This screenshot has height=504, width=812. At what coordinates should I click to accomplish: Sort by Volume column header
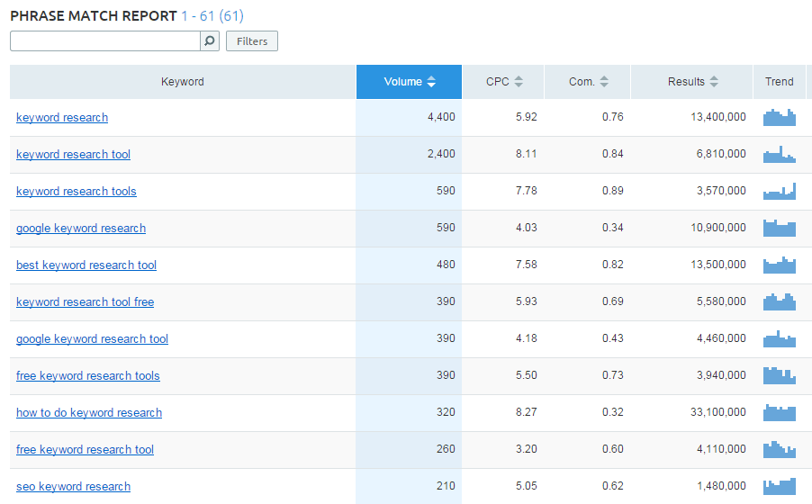tap(409, 82)
